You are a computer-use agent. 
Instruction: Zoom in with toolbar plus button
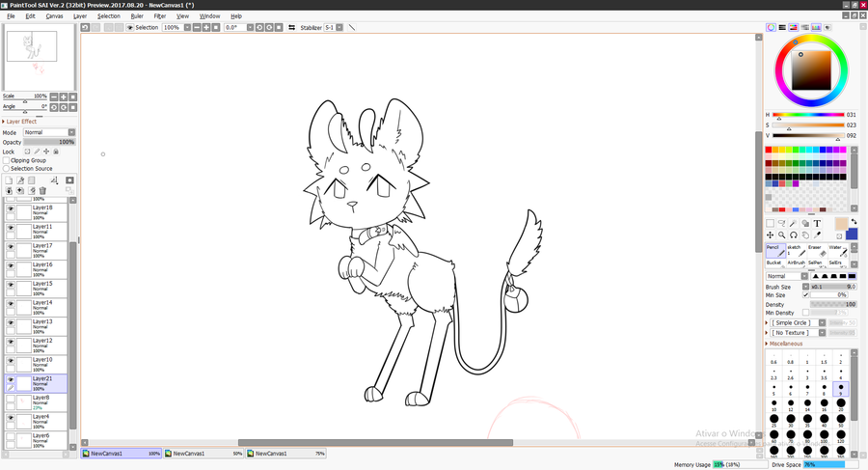point(206,27)
